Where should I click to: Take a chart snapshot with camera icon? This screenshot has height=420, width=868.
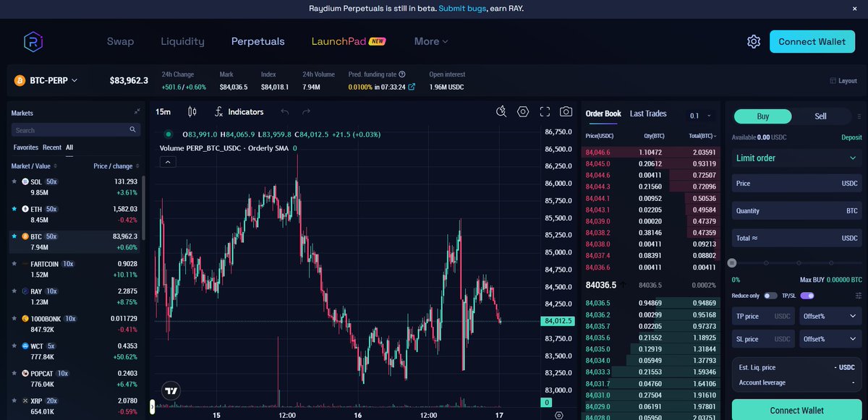tap(566, 111)
